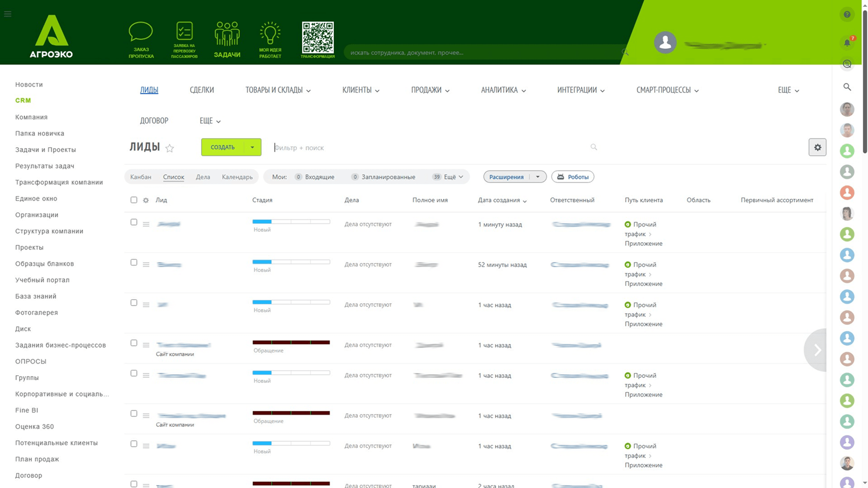Click the topmost contact avatar in right sidebar
Screen dimensions: 868x488
coord(847,109)
